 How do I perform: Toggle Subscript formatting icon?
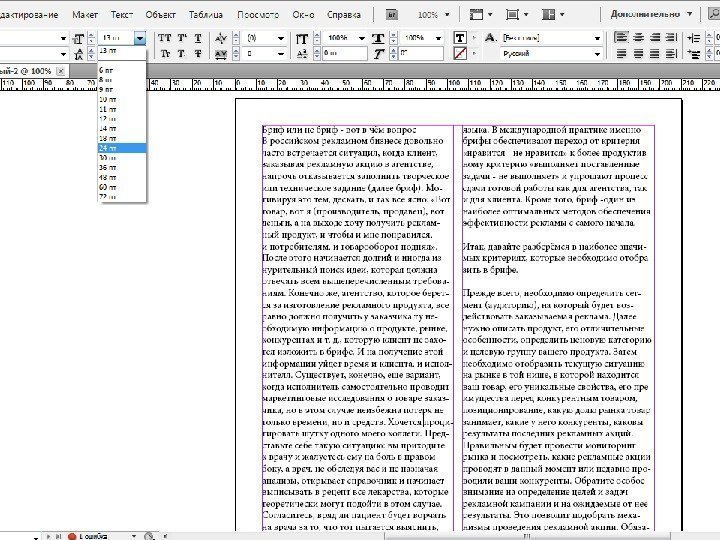click(x=181, y=54)
